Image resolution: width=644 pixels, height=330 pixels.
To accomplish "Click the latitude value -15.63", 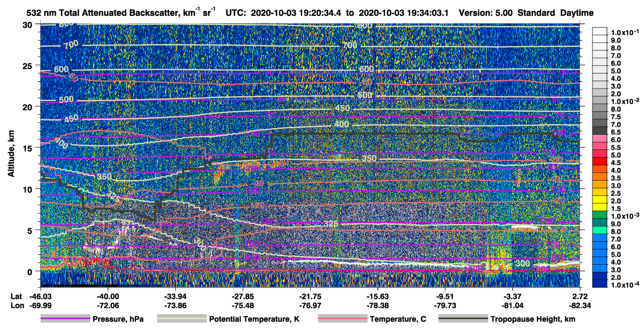I will pyautogui.click(x=377, y=296).
